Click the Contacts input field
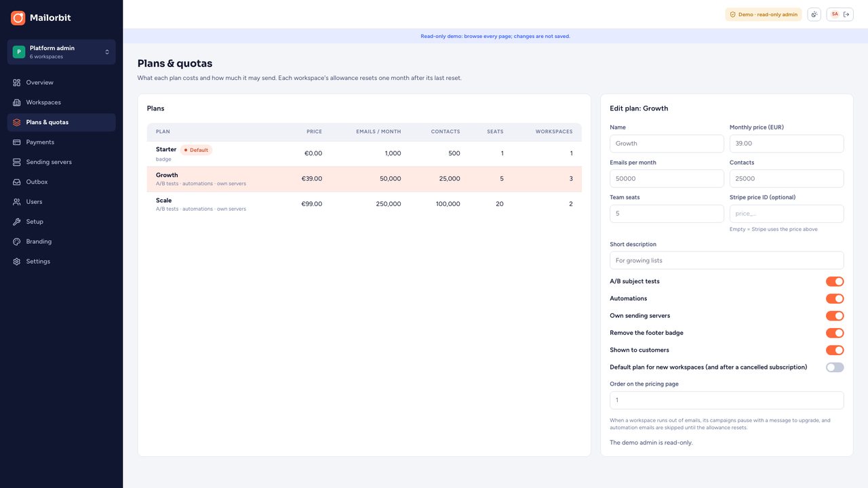868x488 pixels. pyautogui.click(x=787, y=179)
